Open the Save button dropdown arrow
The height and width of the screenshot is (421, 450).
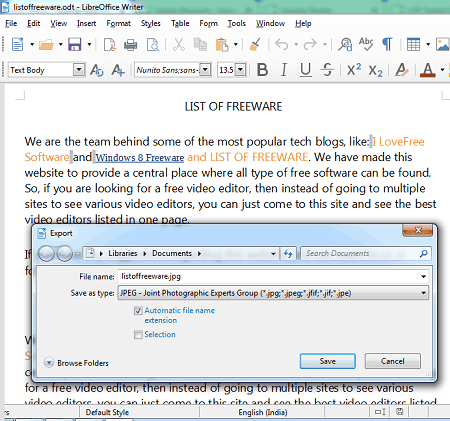89,44
